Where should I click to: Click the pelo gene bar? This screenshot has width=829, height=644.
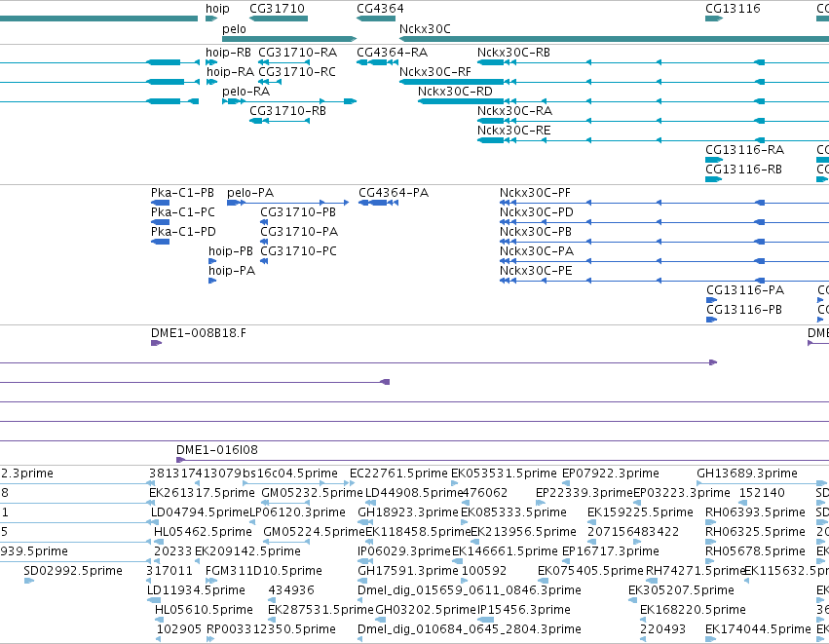(289, 39)
